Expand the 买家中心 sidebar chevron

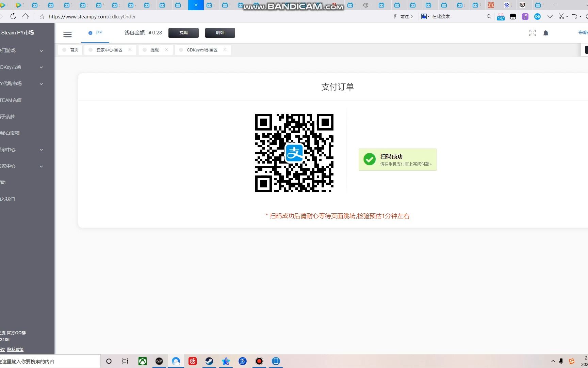click(41, 150)
